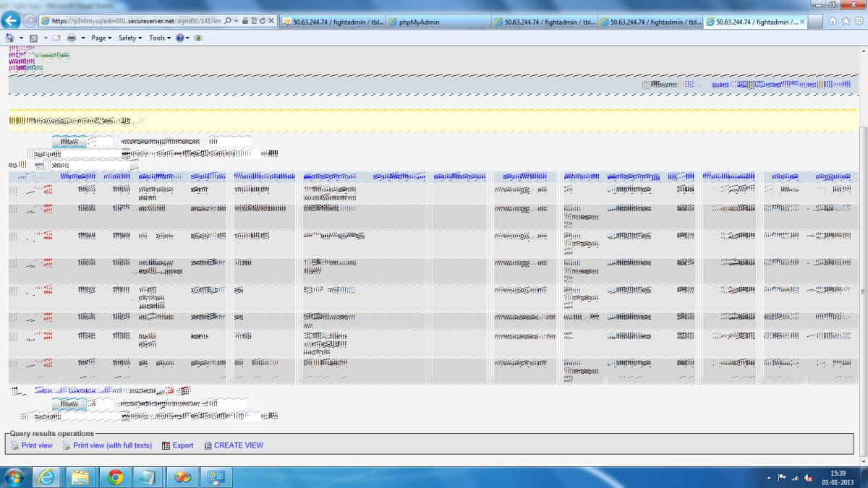Open the Safety menu
Image resolution: width=868 pixels, height=488 pixels.
130,38
